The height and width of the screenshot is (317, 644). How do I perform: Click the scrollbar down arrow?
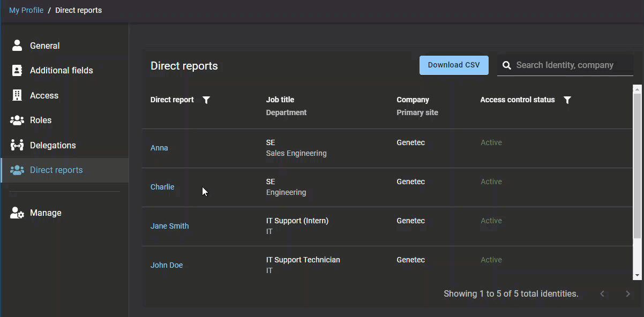pos(637,276)
